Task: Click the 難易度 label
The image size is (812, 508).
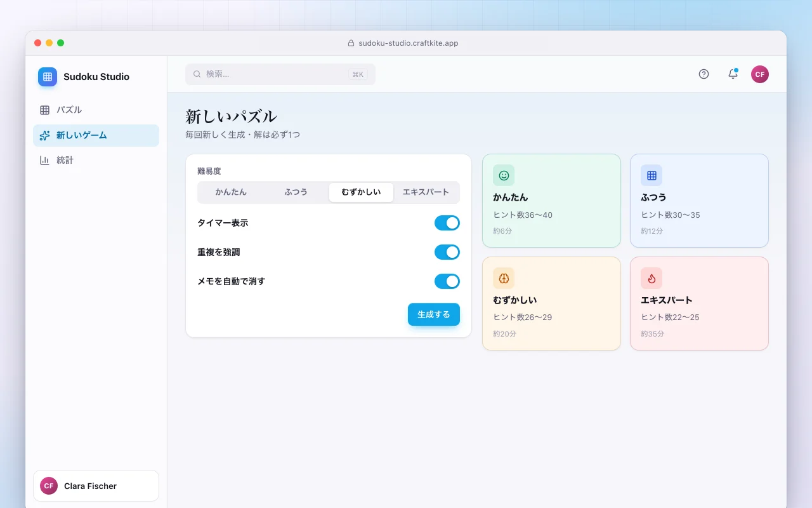Action: (209, 171)
